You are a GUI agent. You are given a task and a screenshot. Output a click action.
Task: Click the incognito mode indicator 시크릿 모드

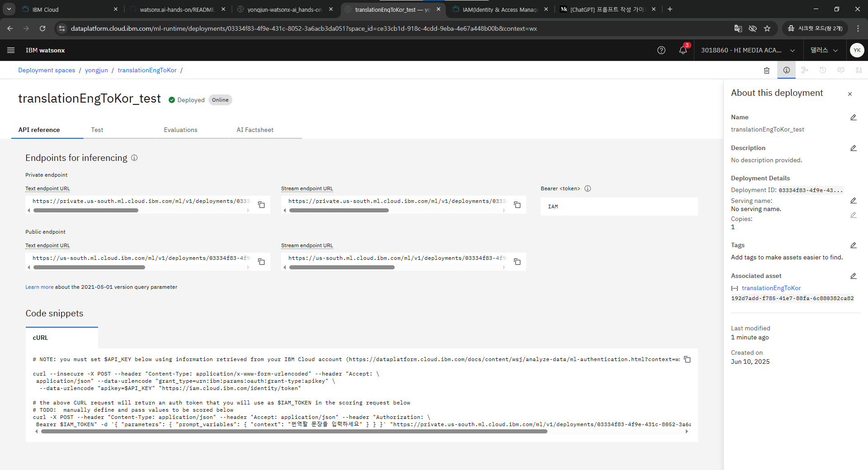pos(815,28)
